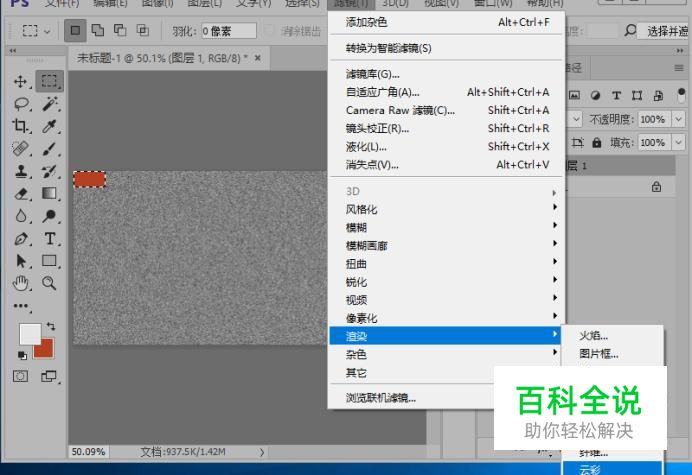
Task: Filter layers by pixel layer type
Action: click(574, 95)
